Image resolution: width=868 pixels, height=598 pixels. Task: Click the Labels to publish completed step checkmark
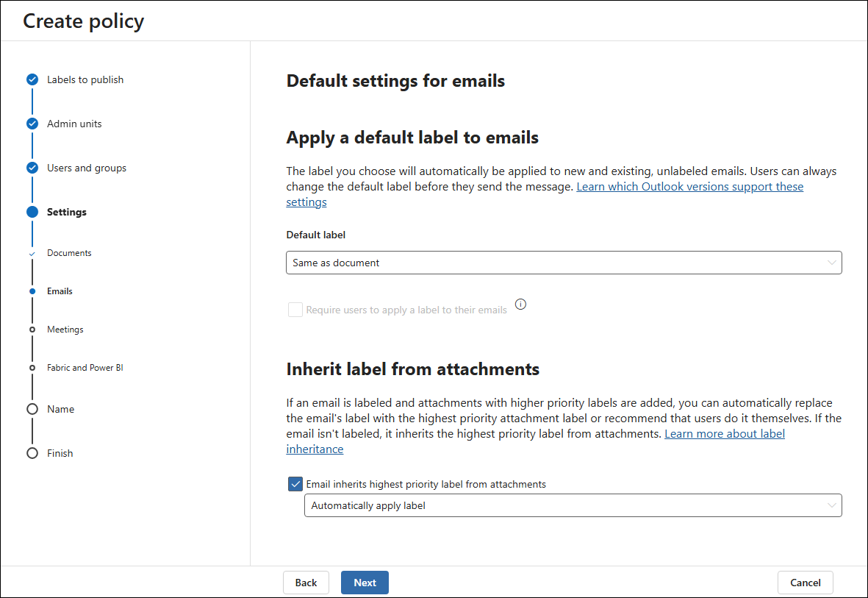32,80
